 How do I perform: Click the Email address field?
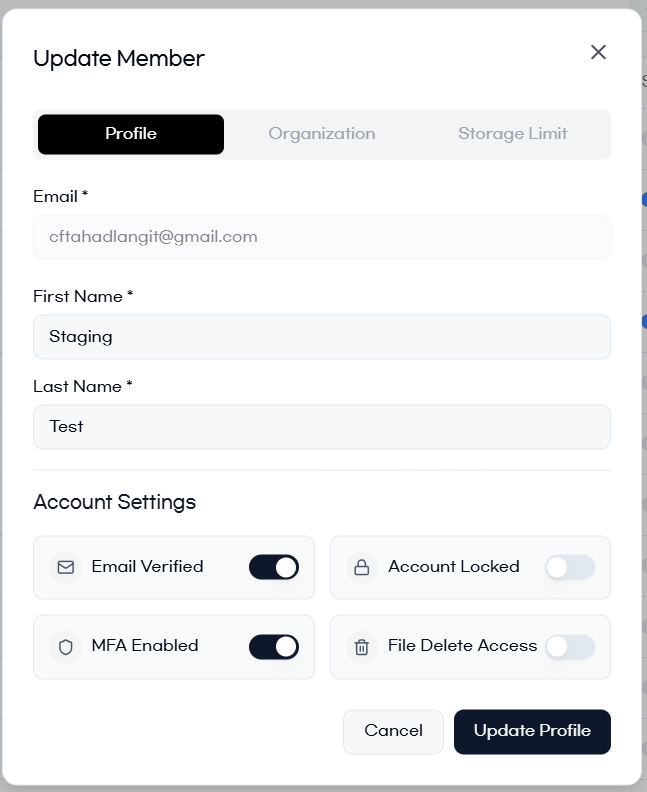(322, 237)
